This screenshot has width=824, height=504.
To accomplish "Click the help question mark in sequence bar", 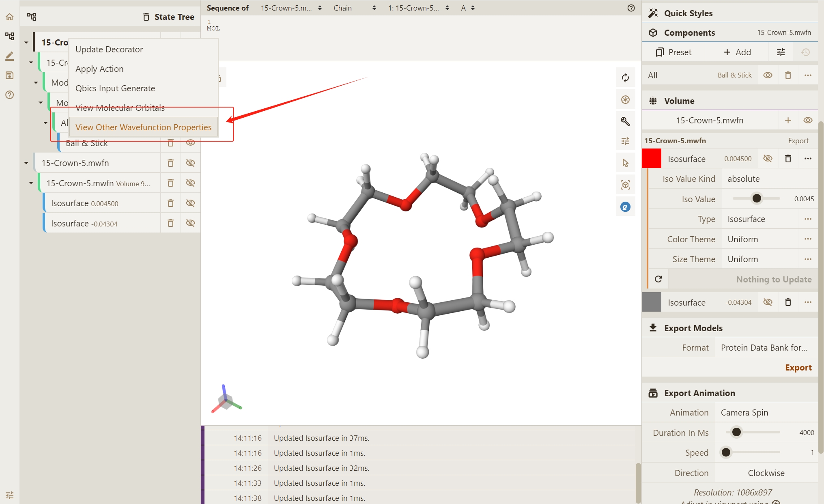I will pos(631,8).
